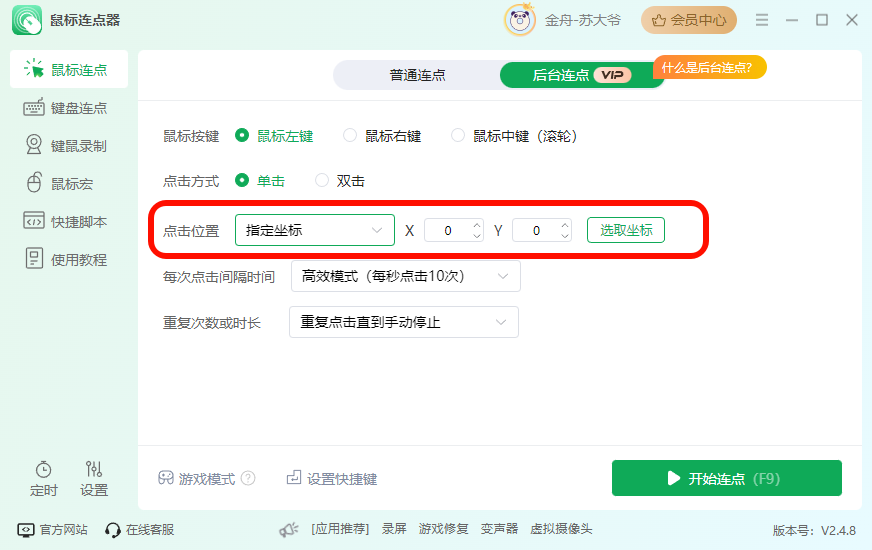Click the [应用推荐] label
The image size is (872, 550).
pyautogui.click(x=340, y=529)
